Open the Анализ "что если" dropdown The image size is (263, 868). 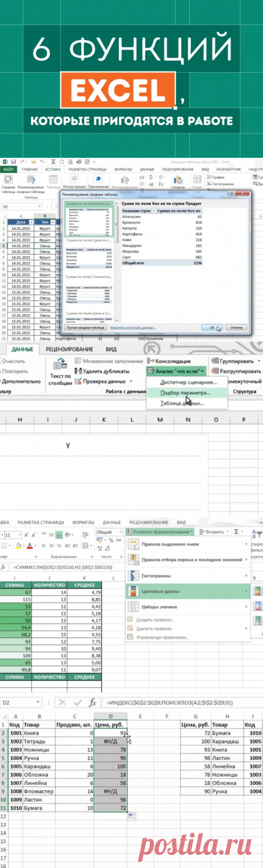177,371
